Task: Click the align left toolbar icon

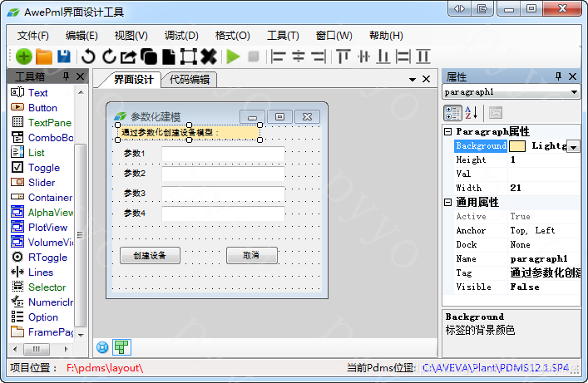Action: (x=278, y=56)
